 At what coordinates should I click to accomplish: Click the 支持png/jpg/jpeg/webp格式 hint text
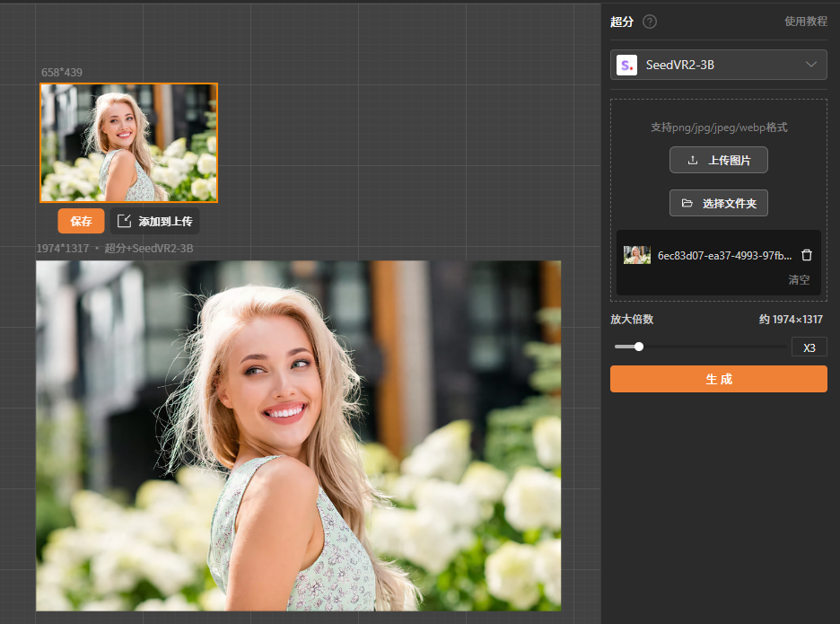tap(719, 127)
